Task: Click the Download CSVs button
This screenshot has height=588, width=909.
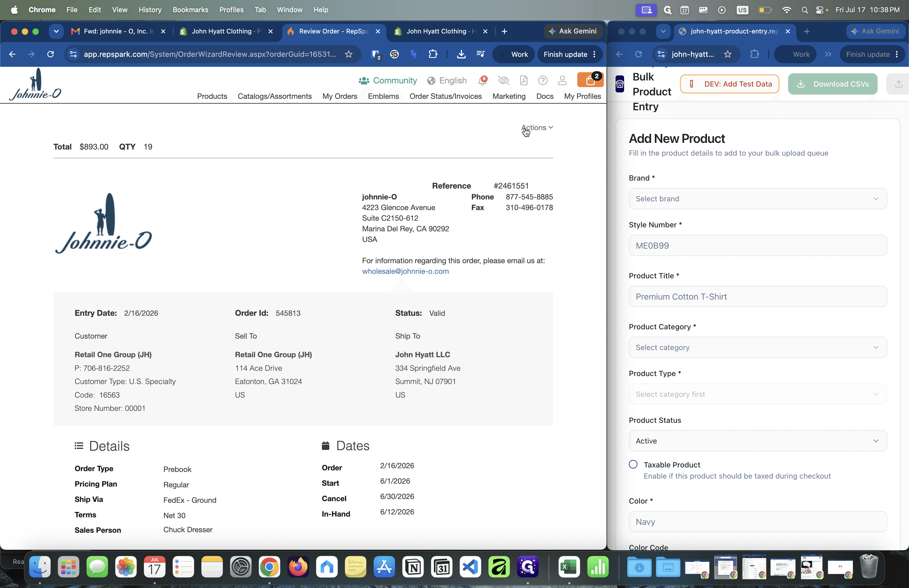Action: [832, 84]
